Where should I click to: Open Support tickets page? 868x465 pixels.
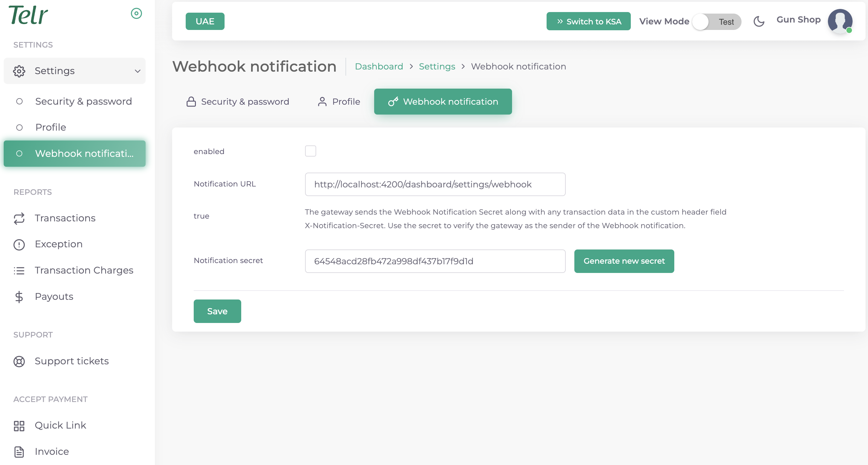click(74, 361)
